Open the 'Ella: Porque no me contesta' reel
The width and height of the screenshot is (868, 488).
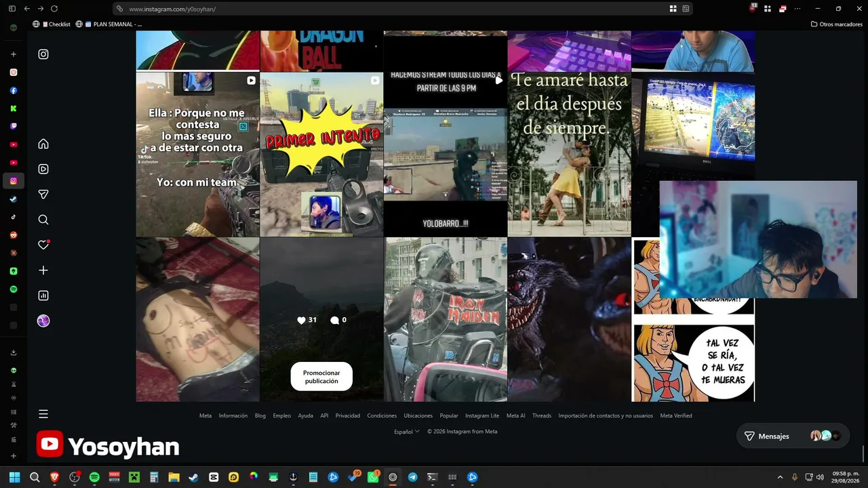tap(197, 155)
